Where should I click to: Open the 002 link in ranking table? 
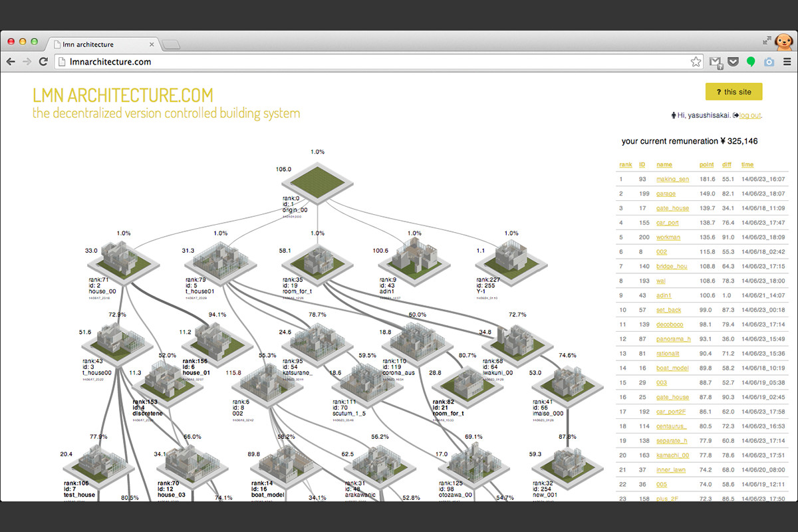click(662, 251)
